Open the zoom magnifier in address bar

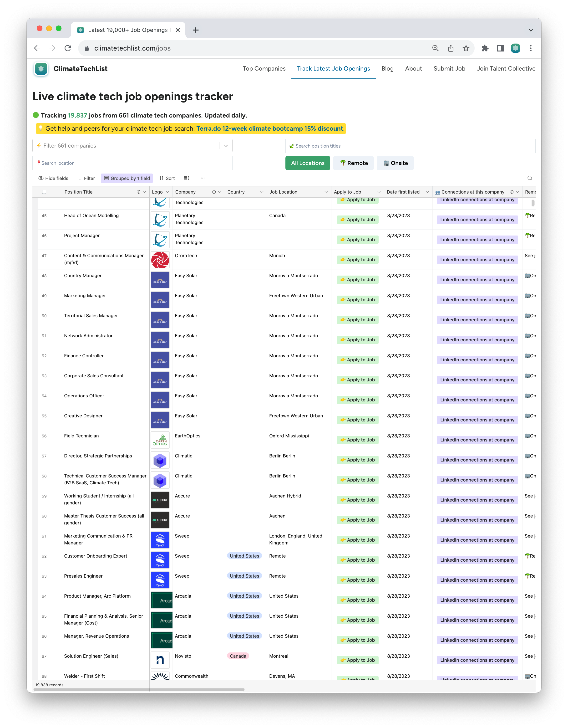click(x=435, y=48)
